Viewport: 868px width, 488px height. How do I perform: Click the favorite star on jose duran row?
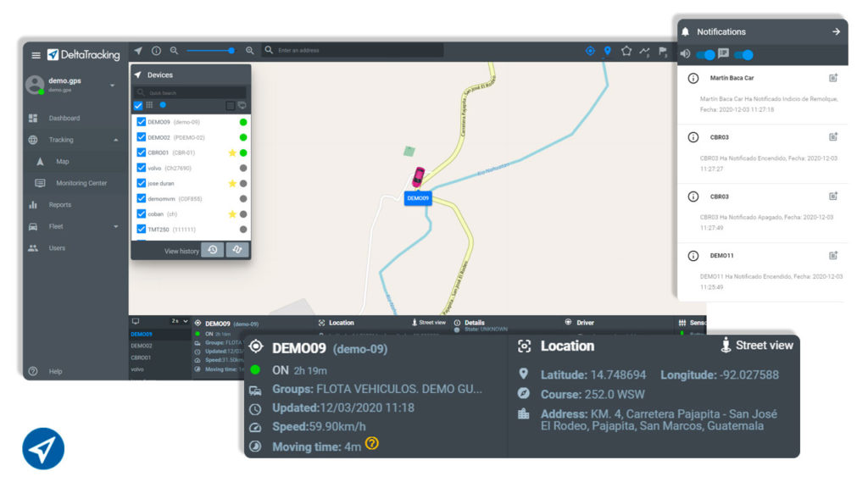pos(232,183)
